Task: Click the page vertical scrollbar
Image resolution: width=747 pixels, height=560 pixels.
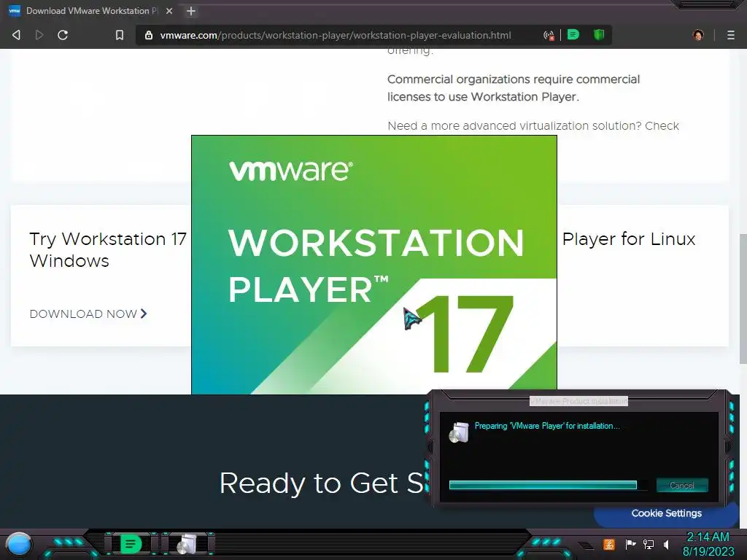Action: pos(743,298)
